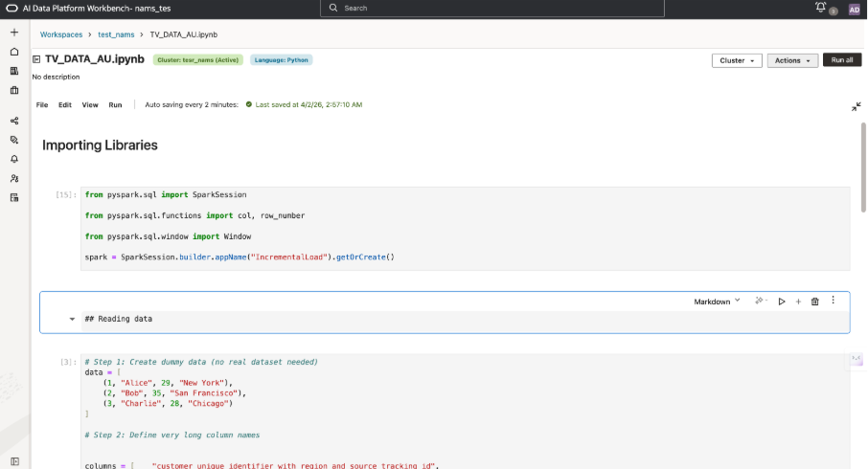Go to Workspaces breadcrumb link

point(61,34)
